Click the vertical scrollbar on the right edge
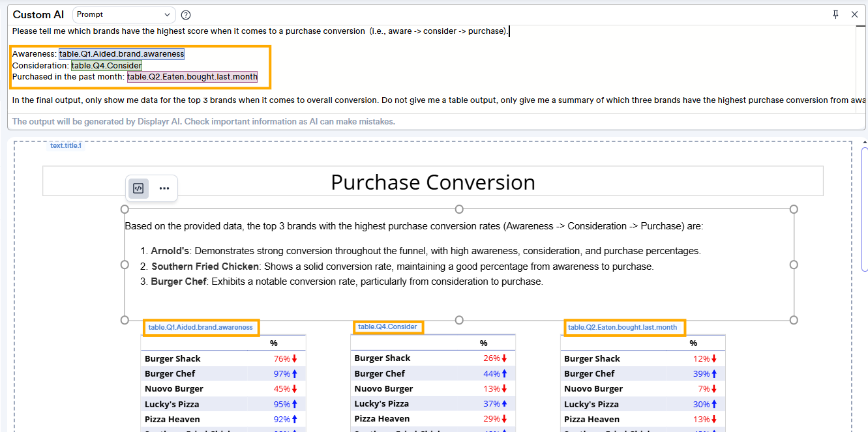 coord(865,209)
